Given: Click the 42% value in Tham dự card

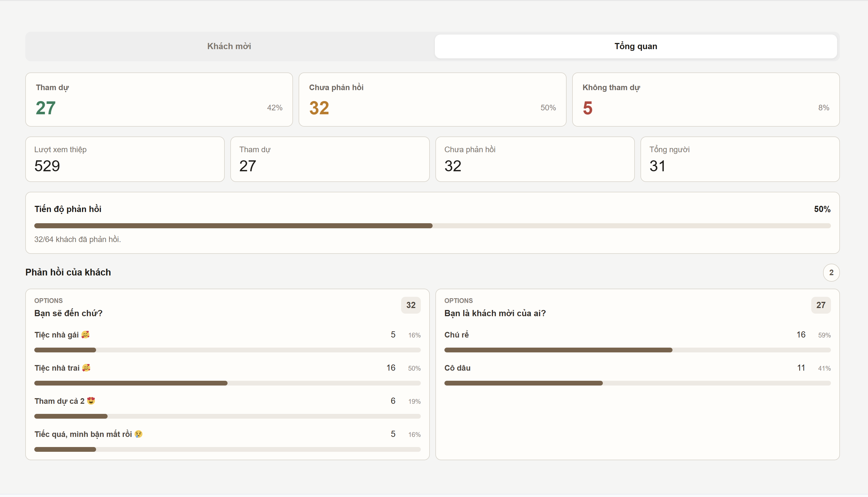Looking at the screenshot, I should click(274, 108).
